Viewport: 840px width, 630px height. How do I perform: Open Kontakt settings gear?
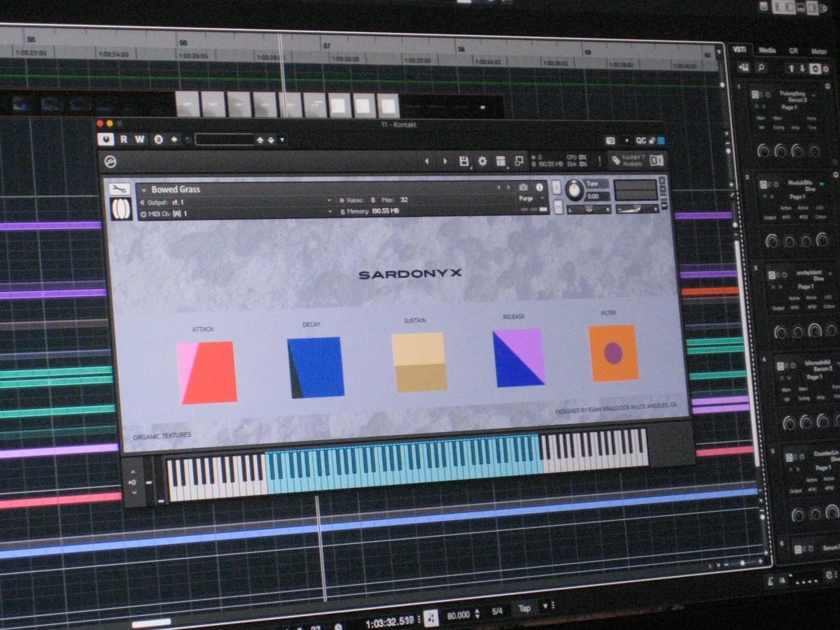[x=482, y=161]
